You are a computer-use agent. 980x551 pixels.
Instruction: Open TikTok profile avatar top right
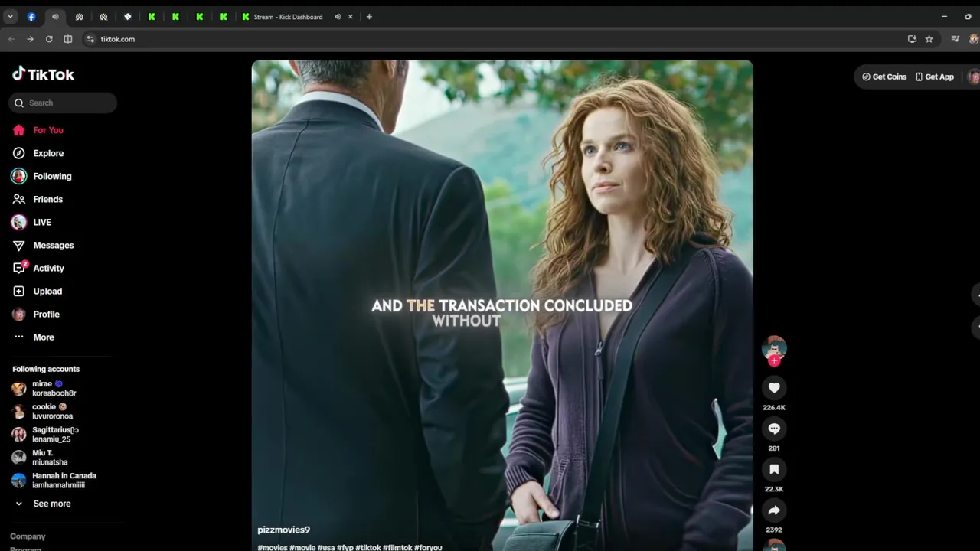[974, 77]
